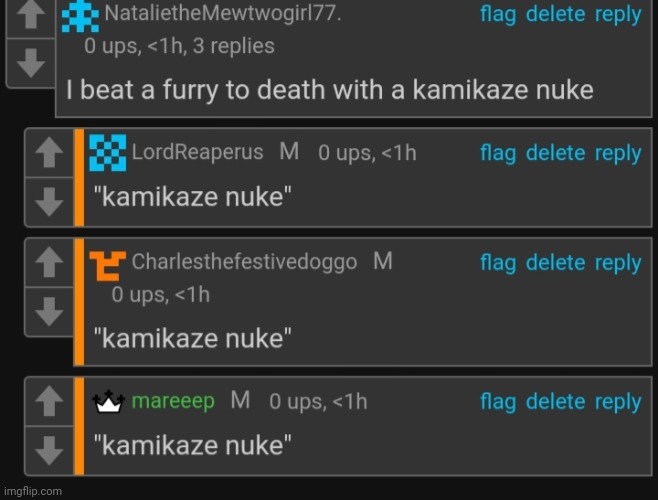Downvote NatalietheMewtwogirl77's comment
Screen dimensions: 658x500
31,63
